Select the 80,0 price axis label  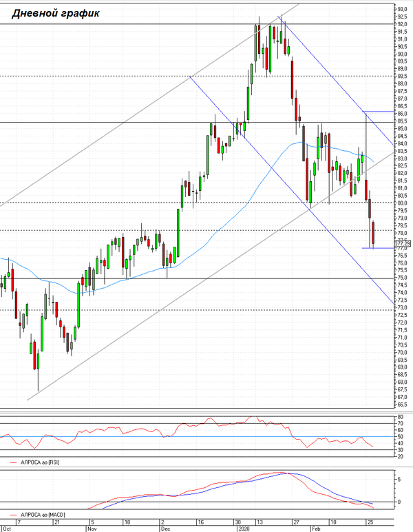(x=403, y=203)
